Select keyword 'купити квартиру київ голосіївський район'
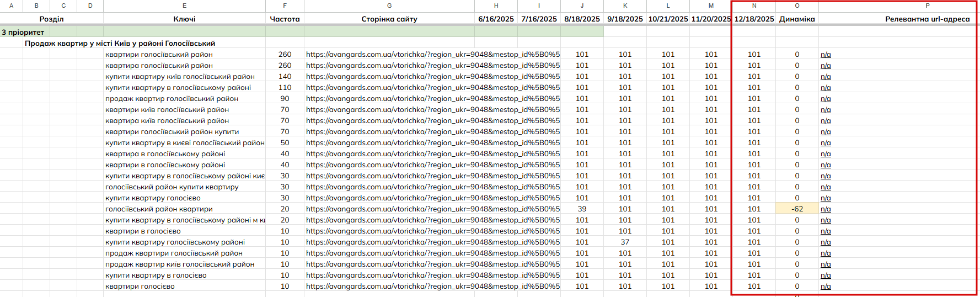This screenshot has width=980, height=297. tap(180, 76)
